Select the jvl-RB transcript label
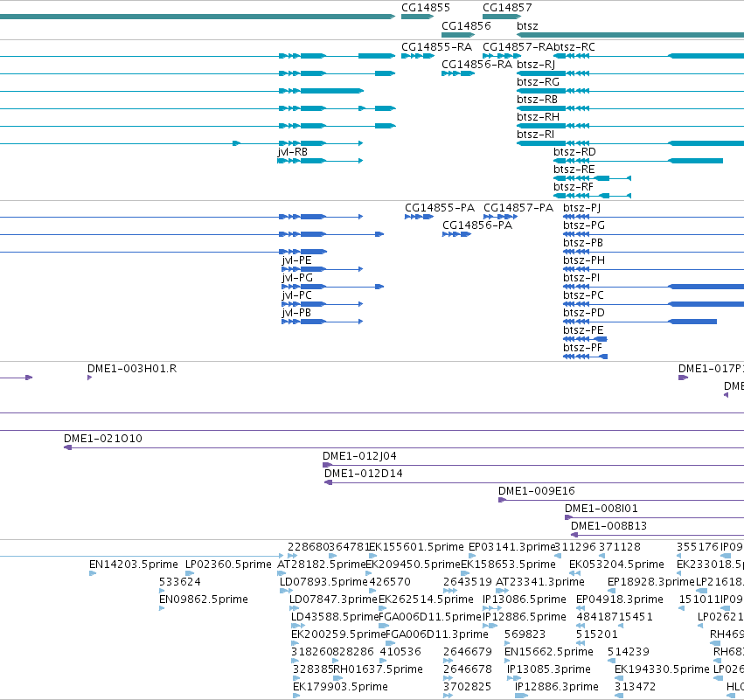The width and height of the screenshot is (744, 700). click(x=292, y=152)
